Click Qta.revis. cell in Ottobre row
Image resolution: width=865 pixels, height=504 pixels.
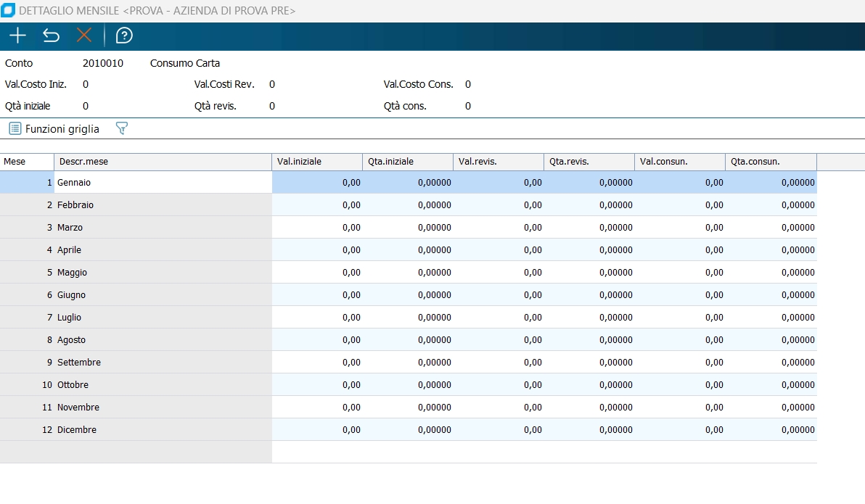pyautogui.click(x=589, y=385)
